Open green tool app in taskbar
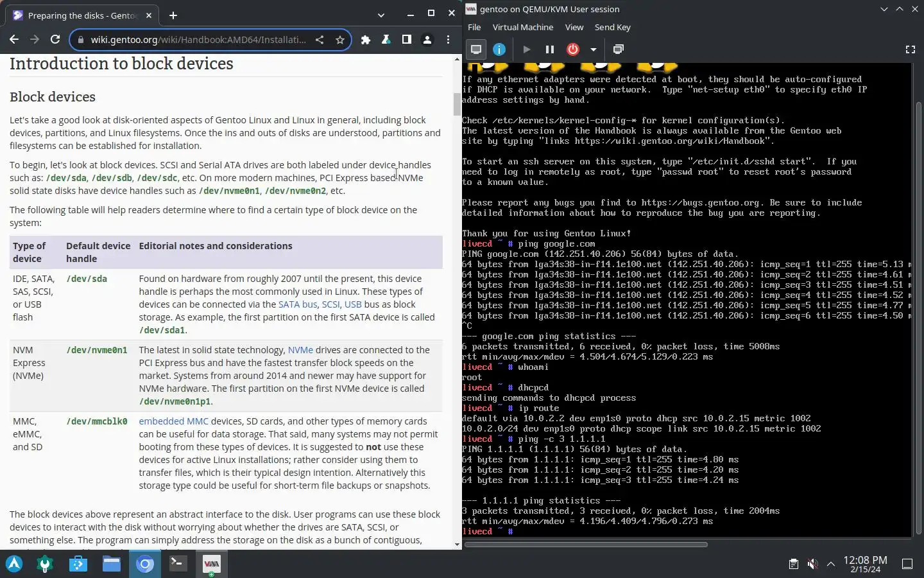 [x=45, y=564]
